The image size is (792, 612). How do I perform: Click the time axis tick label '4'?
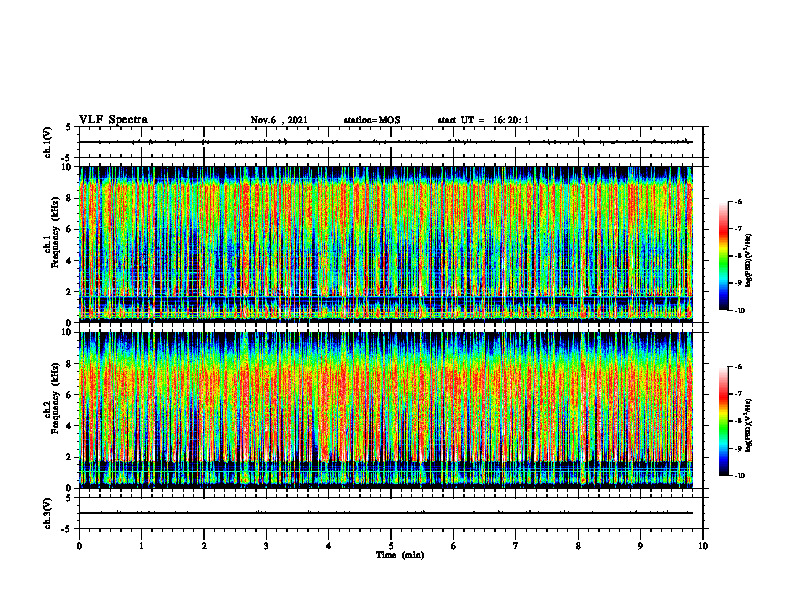329,546
